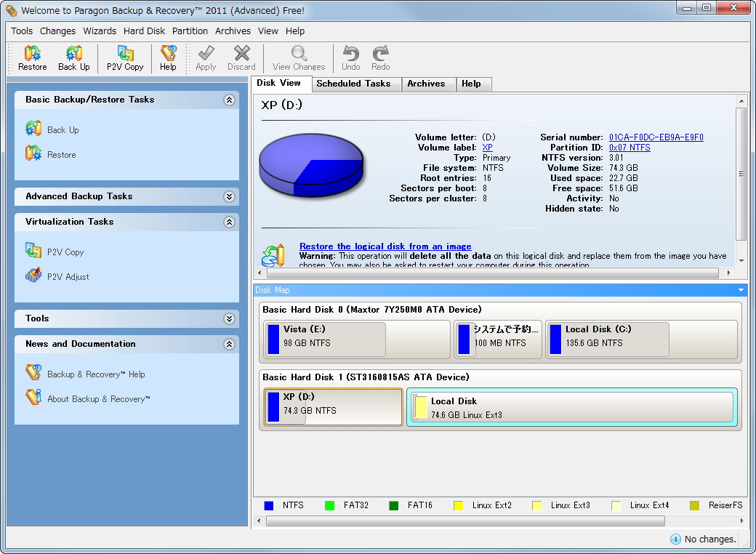This screenshot has height=554, width=756.
Task: Open P2V Copy from the toolbar
Action: pos(124,57)
